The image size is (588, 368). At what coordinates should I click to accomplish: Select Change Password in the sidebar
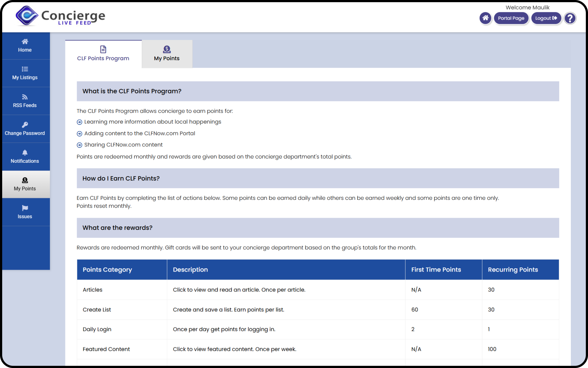25,129
